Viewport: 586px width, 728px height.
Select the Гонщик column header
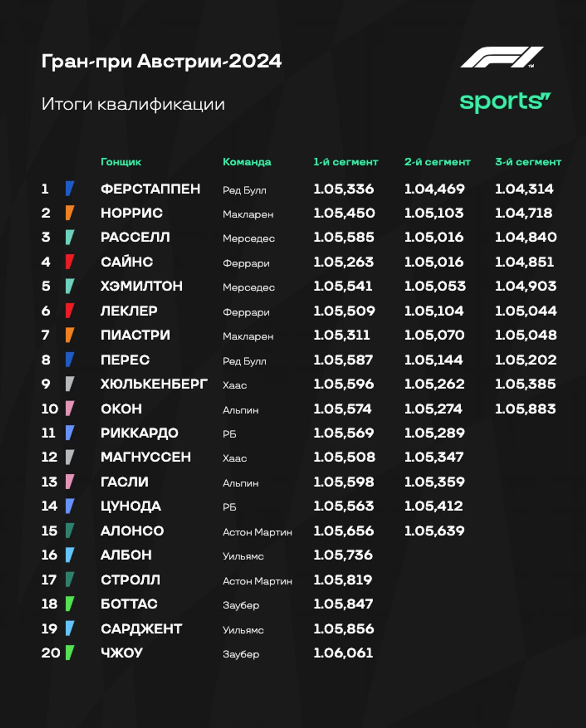click(121, 162)
